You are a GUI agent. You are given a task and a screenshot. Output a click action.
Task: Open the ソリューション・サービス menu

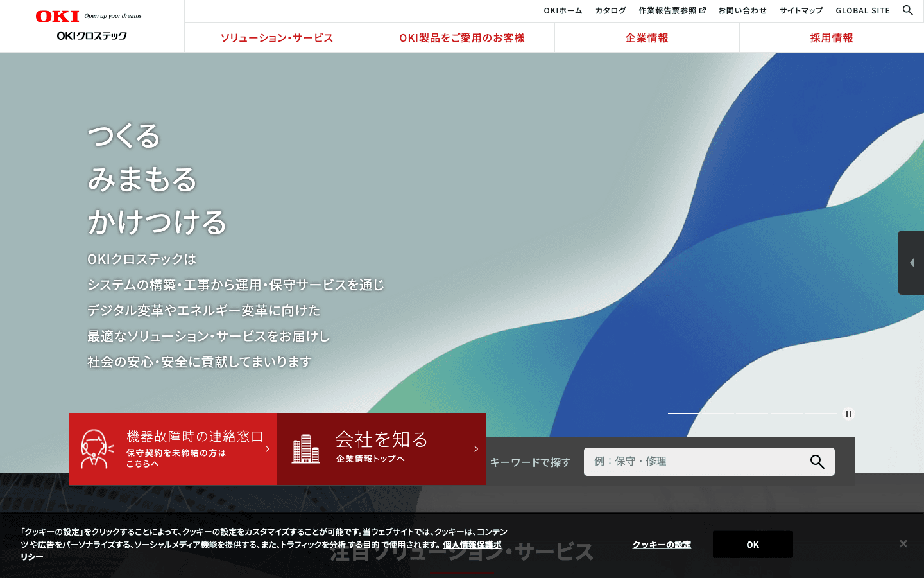pyautogui.click(x=277, y=38)
